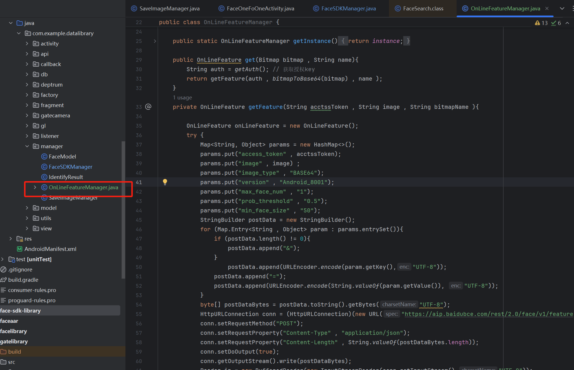
Task: Expand the res folder
Action: pyautogui.click(x=11, y=239)
